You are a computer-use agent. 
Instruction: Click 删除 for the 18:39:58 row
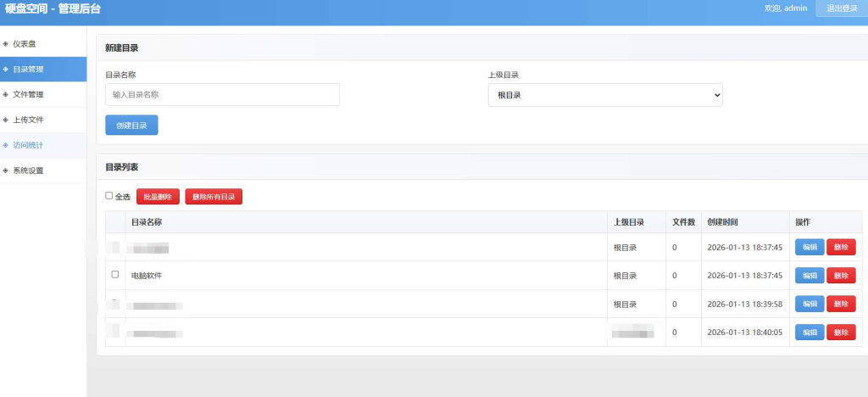point(841,304)
